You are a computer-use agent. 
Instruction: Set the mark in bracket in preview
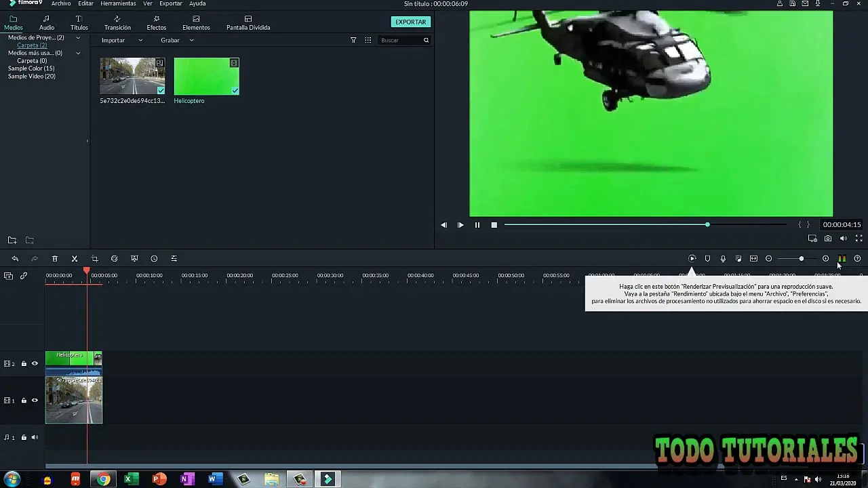[800, 225]
